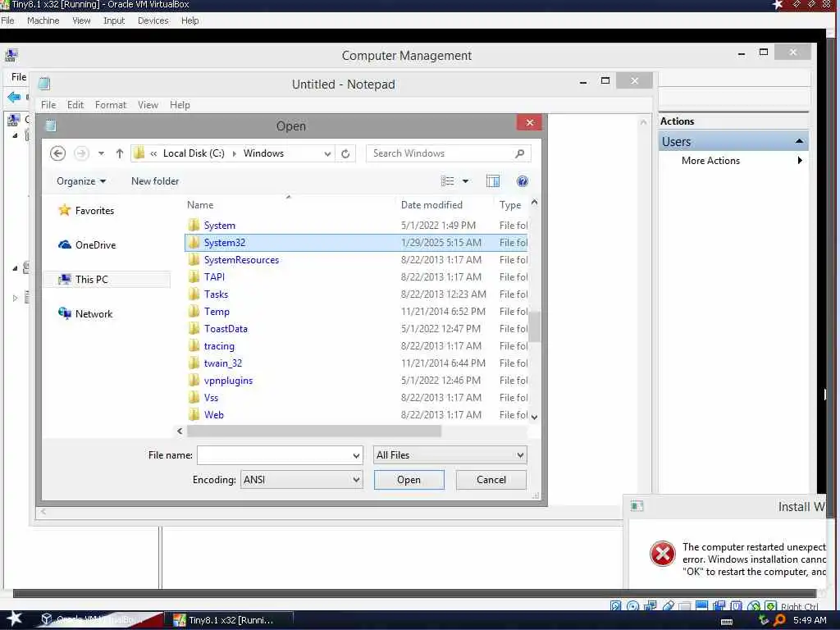
Task: Select the tracing folder
Action: [218, 346]
